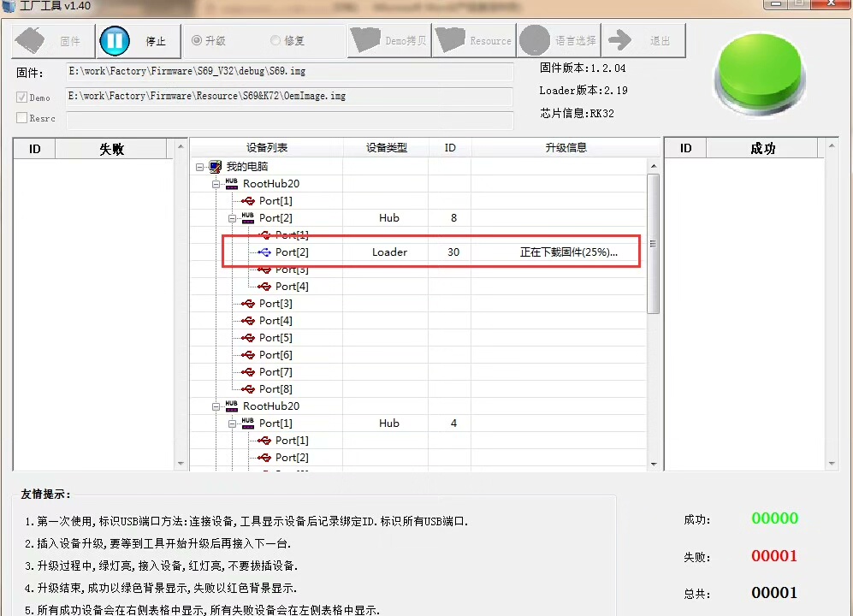
Task: Click the hub icon of Port[2] ID 8
Action: click(x=248, y=217)
